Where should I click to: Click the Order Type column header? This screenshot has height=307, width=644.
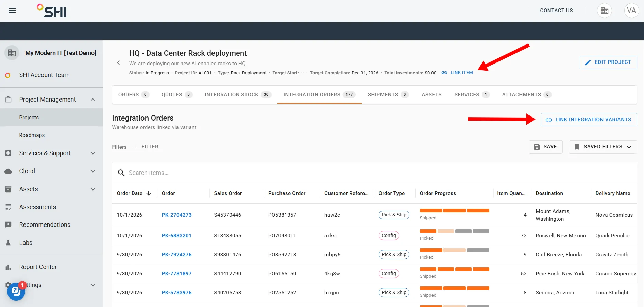pos(391,193)
